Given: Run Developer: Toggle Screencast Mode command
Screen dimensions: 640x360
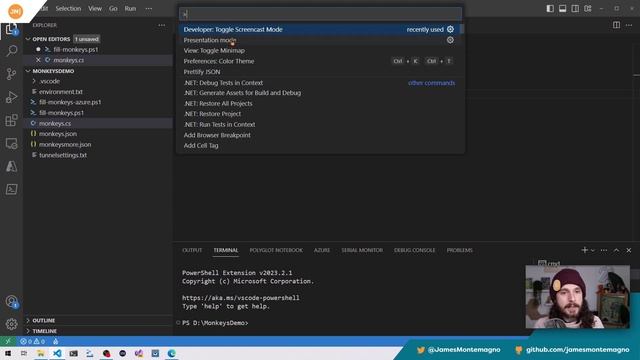Looking at the screenshot, I should pyautogui.click(x=320, y=29).
